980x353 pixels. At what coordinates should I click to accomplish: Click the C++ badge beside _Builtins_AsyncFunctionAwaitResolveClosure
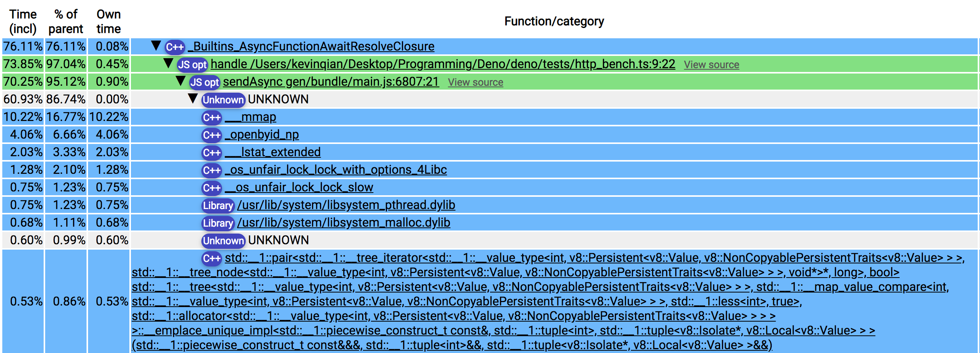[x=175, y=47]
